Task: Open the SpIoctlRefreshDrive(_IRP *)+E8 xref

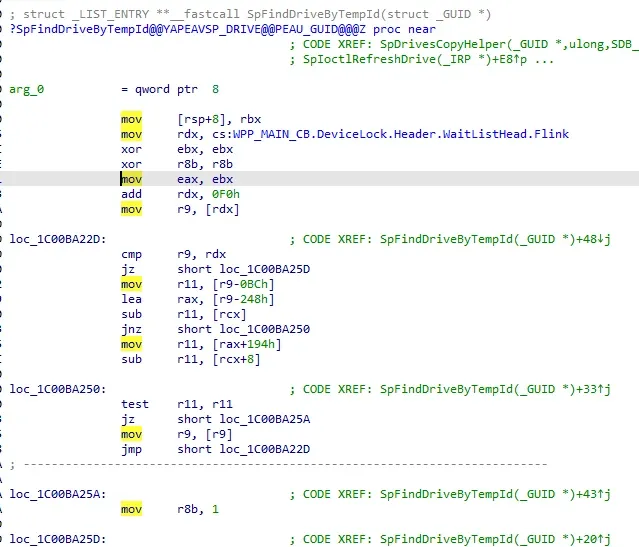Action: pos(414,60)
